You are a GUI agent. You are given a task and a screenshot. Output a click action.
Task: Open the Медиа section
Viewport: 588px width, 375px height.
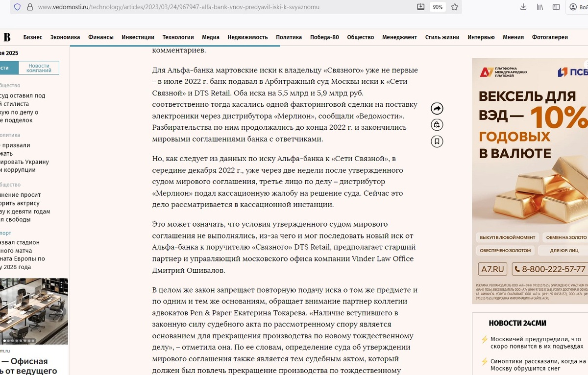(211, 37)
